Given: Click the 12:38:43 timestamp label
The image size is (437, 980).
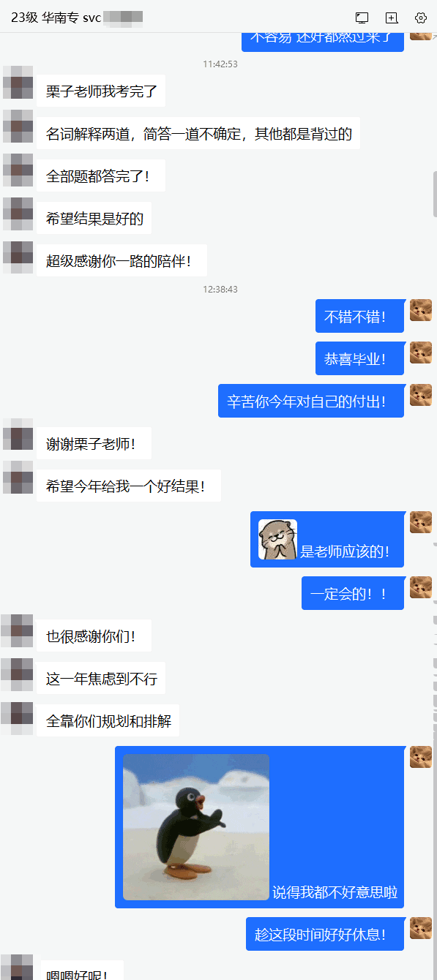Looking at the screenshot, I should [220, 290].
